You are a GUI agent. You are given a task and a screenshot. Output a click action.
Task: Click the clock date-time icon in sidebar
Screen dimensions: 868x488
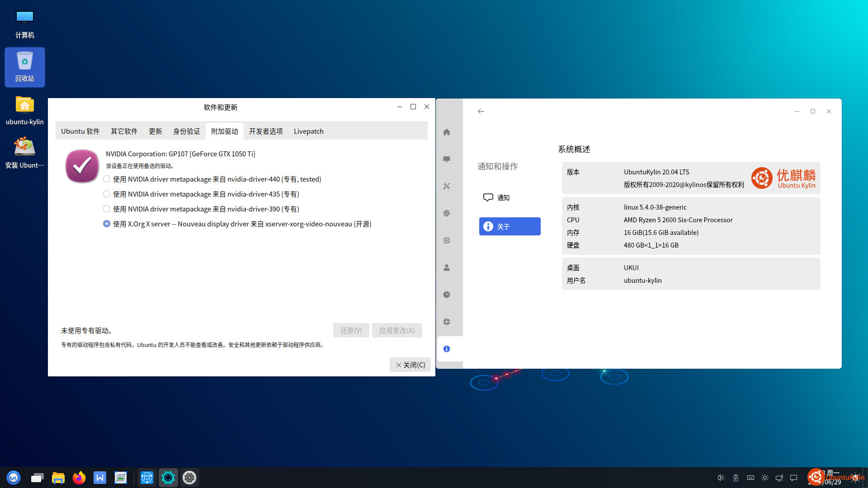click(447, 295)
